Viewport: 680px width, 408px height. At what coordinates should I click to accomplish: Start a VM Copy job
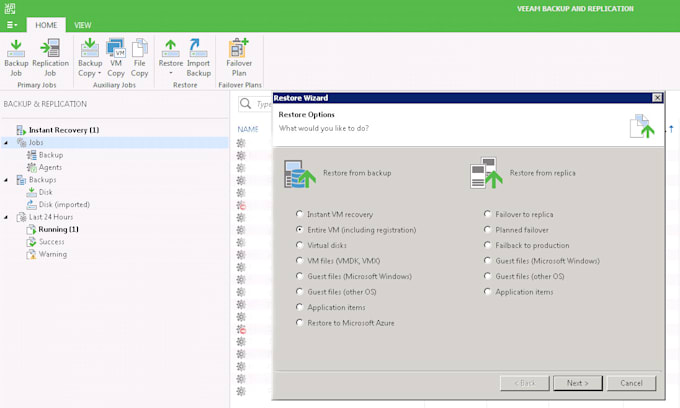(116, 58)
